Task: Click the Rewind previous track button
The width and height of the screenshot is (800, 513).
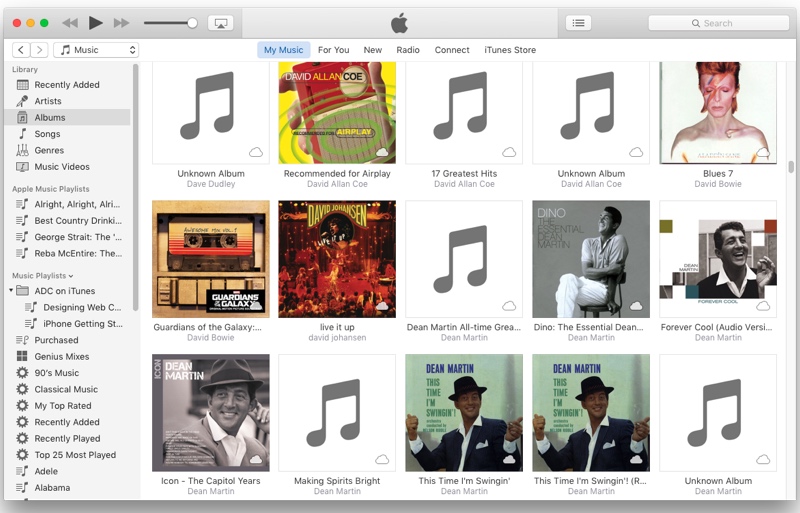Action: tap(70, 22)
